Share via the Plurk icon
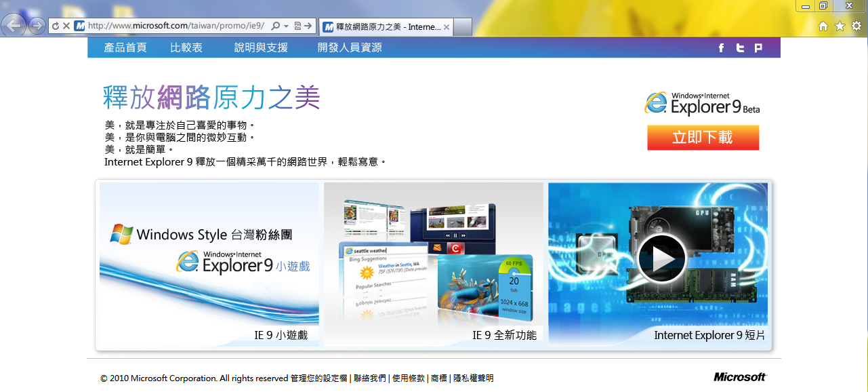Viewport: 868px width, 392px height. pyautogui.click(x=758, y=47)
